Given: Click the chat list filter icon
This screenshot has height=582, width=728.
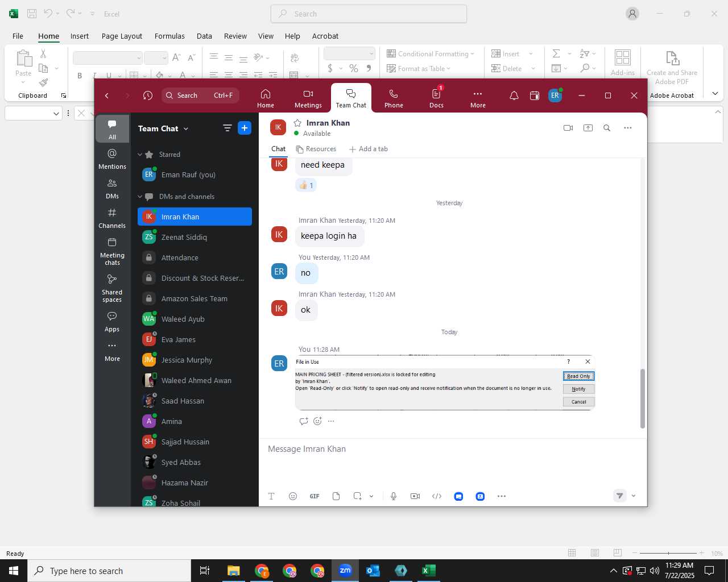Looking at the screenshot, I should pyautogui.click(x=227, y=128).
